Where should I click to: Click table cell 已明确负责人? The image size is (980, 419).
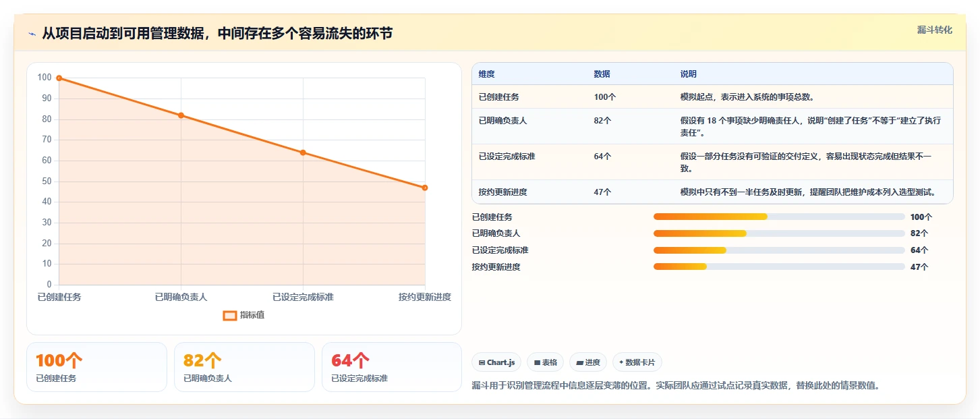502,121
